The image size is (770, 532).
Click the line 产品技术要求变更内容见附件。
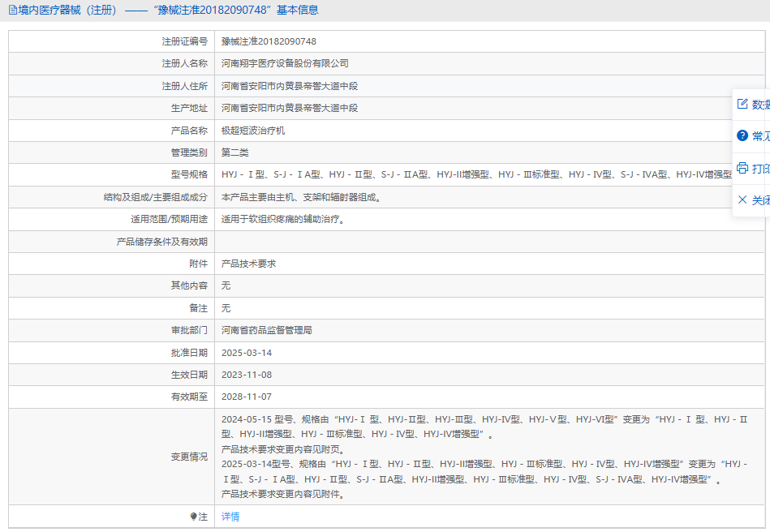285,494
